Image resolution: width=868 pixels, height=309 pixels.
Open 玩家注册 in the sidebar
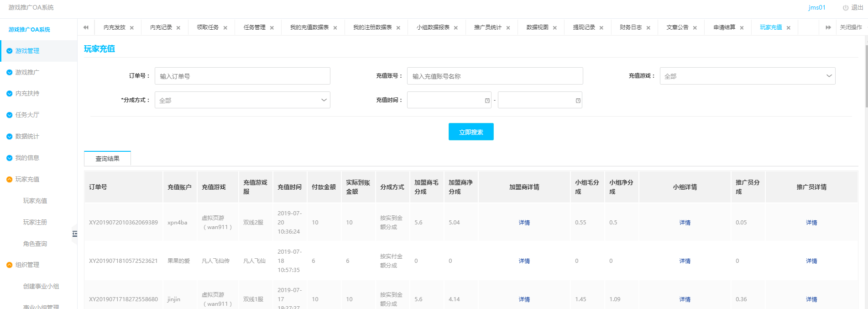point(35,222)
